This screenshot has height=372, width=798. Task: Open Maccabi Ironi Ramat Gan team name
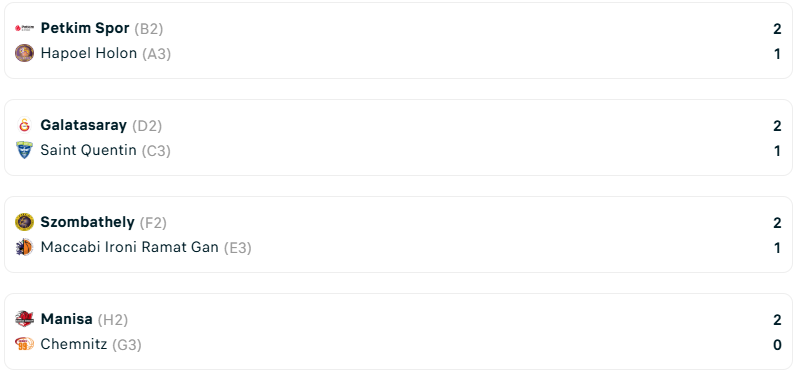pyautogui.click(x=130, y=247)
